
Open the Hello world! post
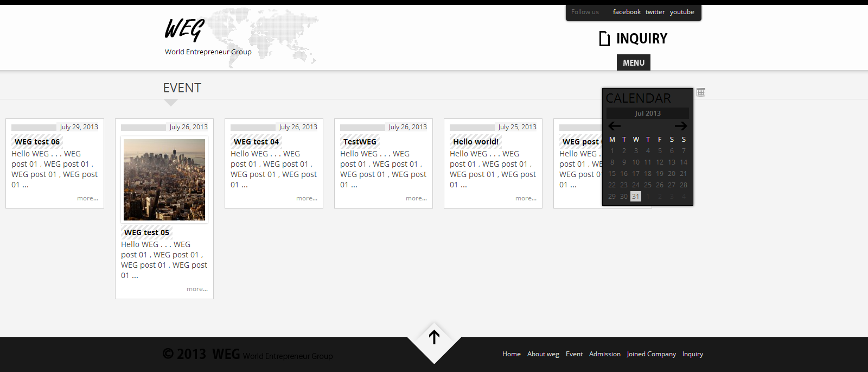(x=476, y=142)
